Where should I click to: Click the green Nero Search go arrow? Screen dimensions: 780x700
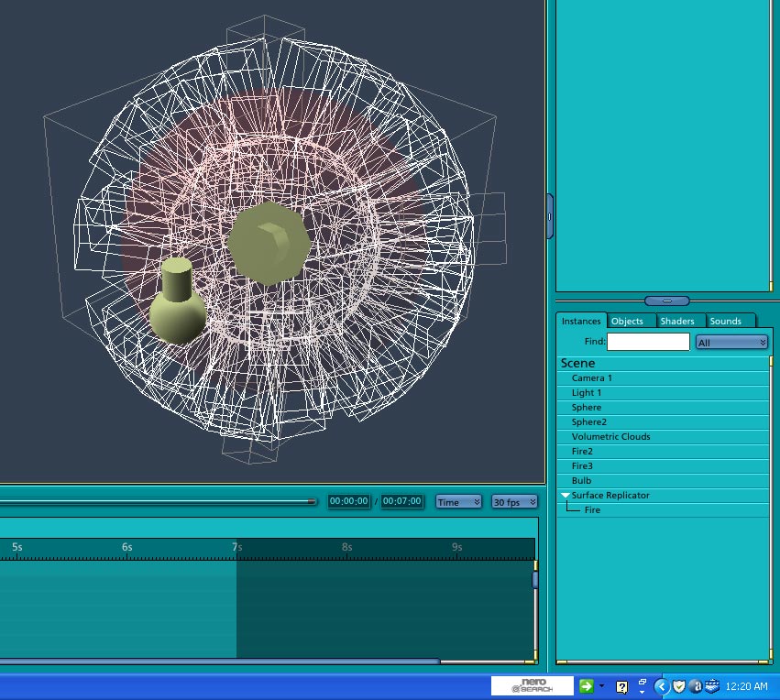point(586,686)
